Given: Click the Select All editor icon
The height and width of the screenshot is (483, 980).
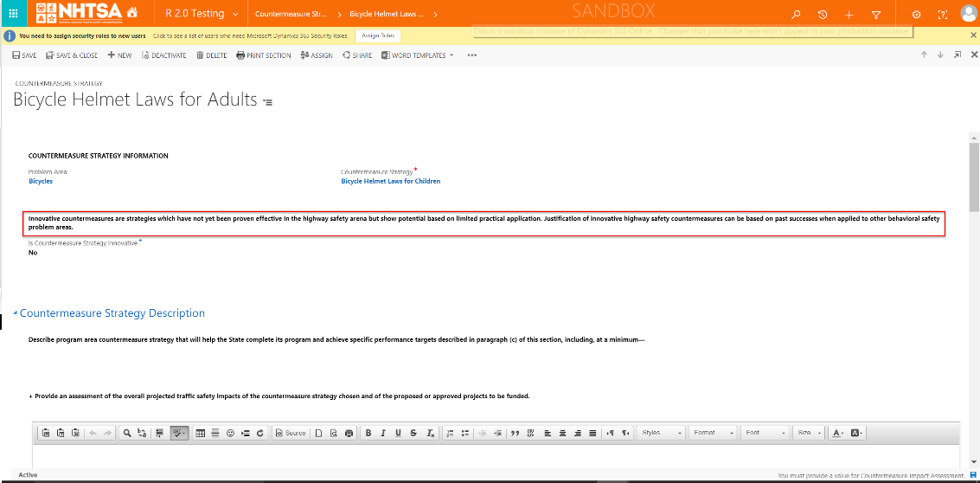Looking at the screenshot, I should (160, 433).
